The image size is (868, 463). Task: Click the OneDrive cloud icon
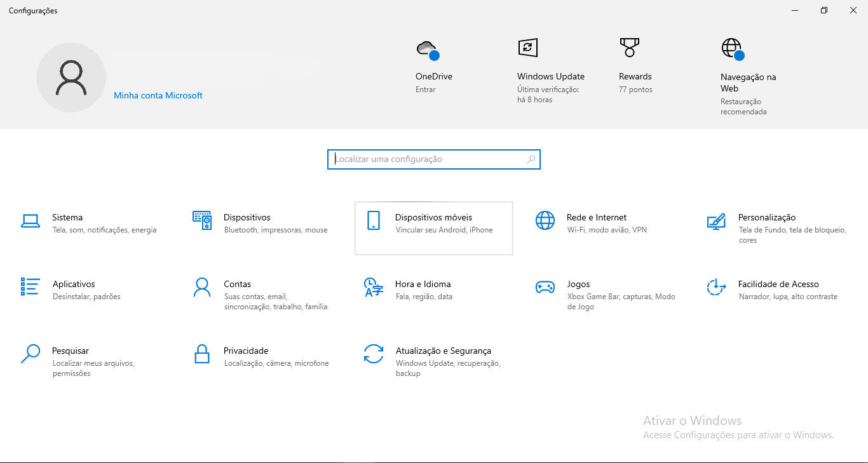[x=426, y=49]
